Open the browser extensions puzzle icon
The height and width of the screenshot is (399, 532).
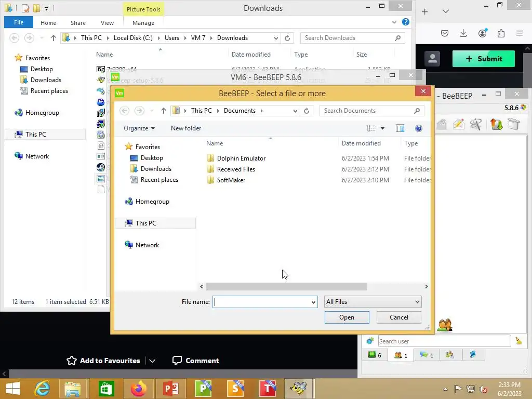[501, 33]
